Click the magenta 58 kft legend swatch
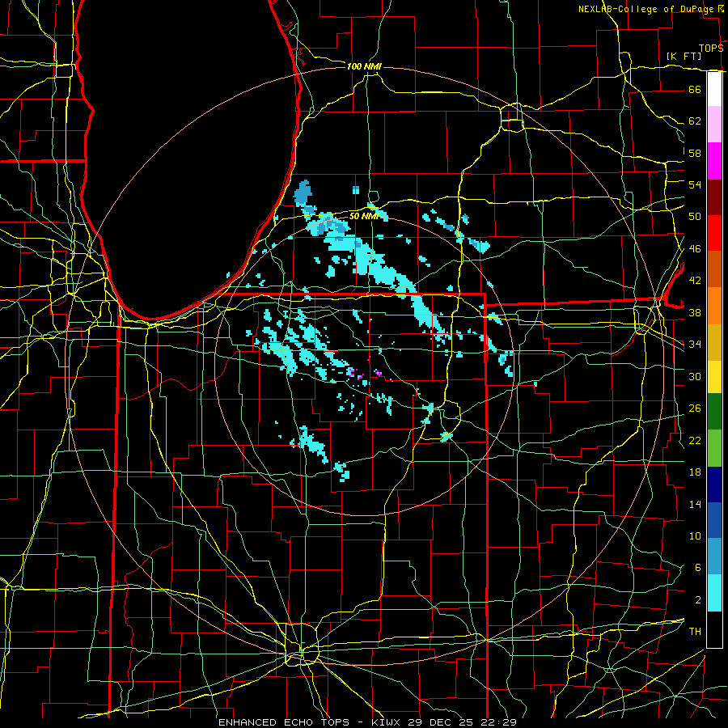 [714, 161]
